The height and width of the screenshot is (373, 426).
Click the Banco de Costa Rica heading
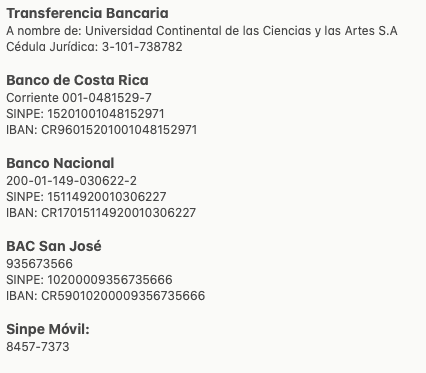77,80
